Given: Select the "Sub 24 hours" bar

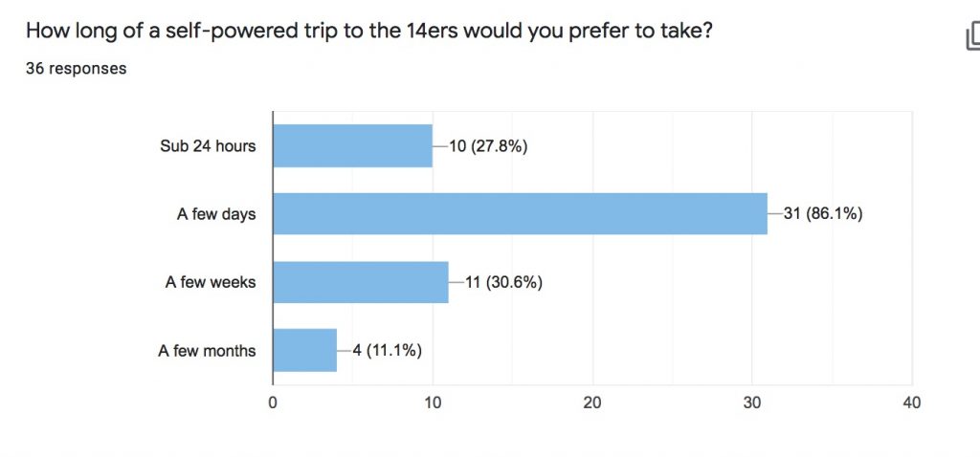Looking at the screenshot, I should click(352, 146).
